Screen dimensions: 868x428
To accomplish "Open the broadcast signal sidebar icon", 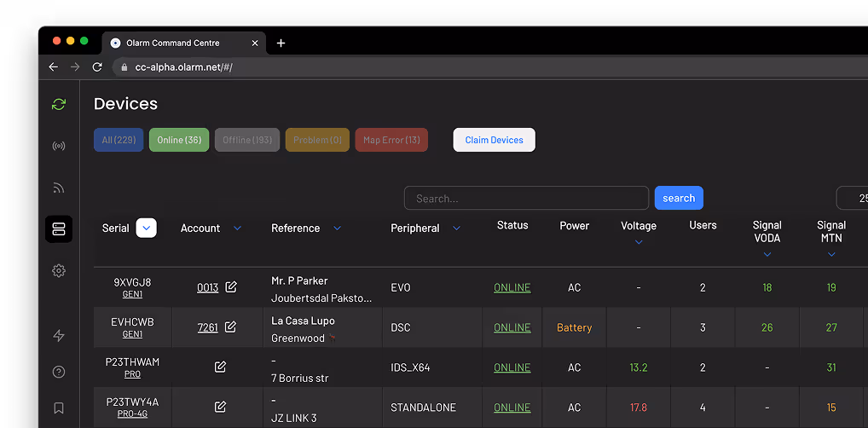I will point(59,146).
